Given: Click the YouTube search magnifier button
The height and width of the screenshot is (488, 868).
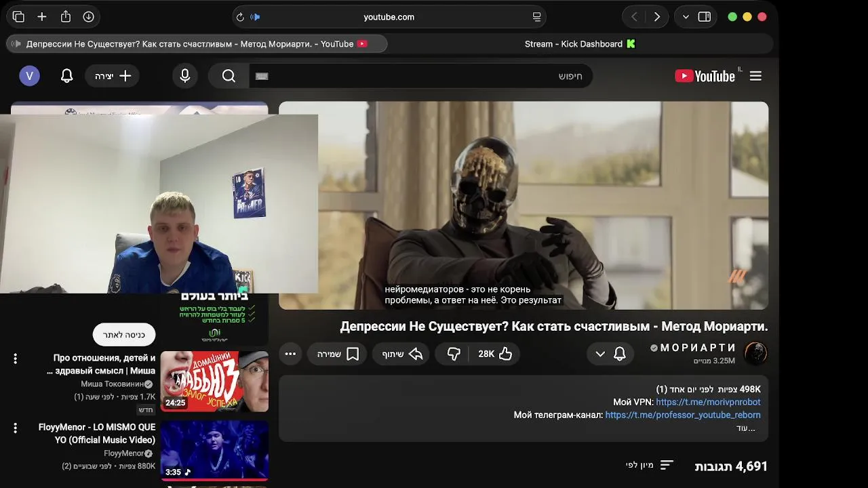Looking at the screenshot, I should 229,76.
